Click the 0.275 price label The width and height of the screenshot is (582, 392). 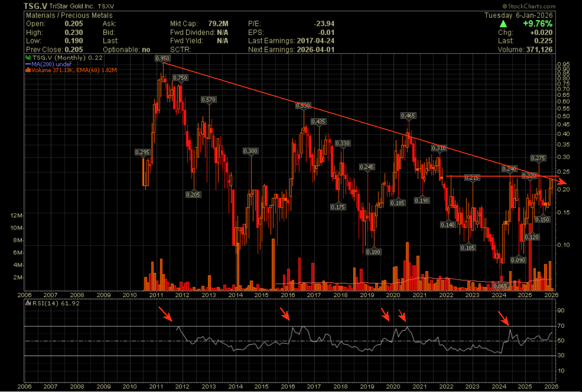tap(539, 158)
